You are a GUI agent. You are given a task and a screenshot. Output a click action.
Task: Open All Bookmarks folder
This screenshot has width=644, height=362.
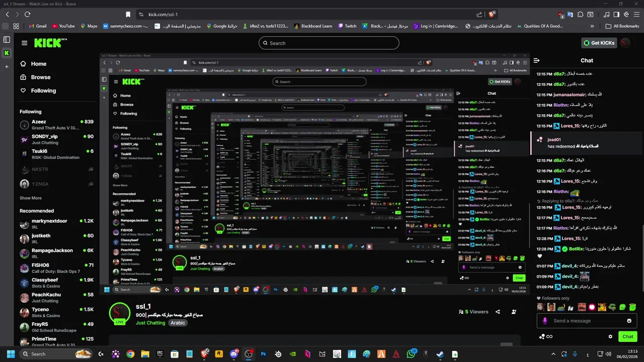pos(622,26)
